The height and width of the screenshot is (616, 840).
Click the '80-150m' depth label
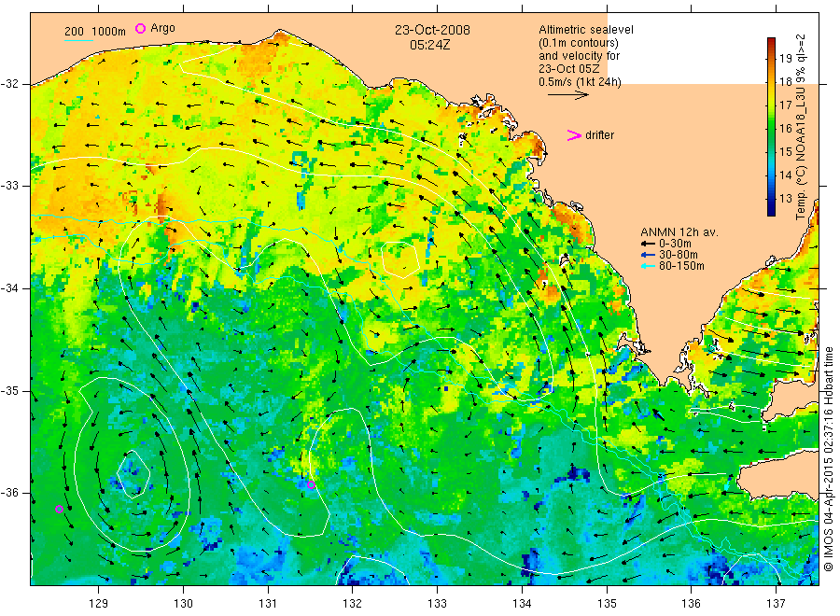click(x=681, y=266)
